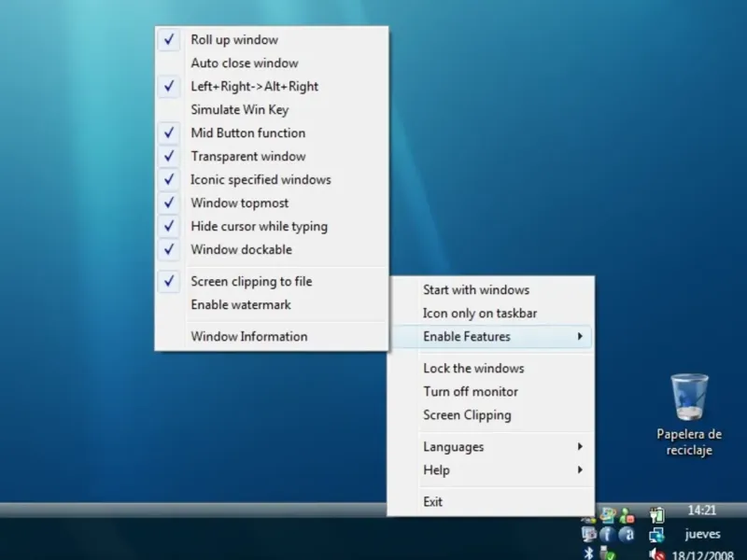The width and height of the screenshot is (747, 560).
Task: Click the Windows Live Messenger tray icon
Action: click(627, 515)
